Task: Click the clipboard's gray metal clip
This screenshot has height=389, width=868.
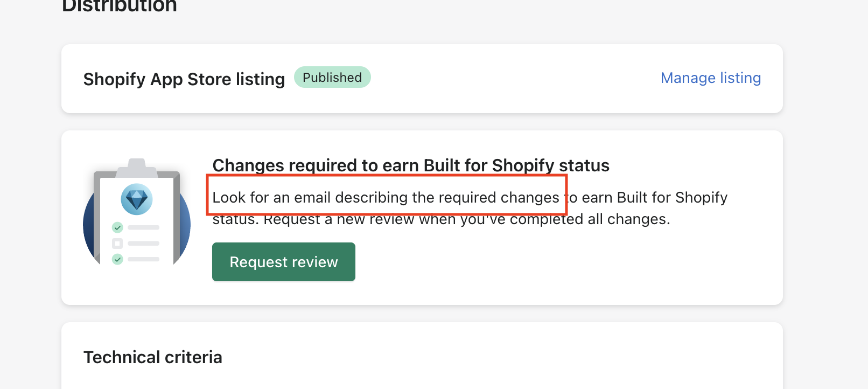Action: pos(137,168)
